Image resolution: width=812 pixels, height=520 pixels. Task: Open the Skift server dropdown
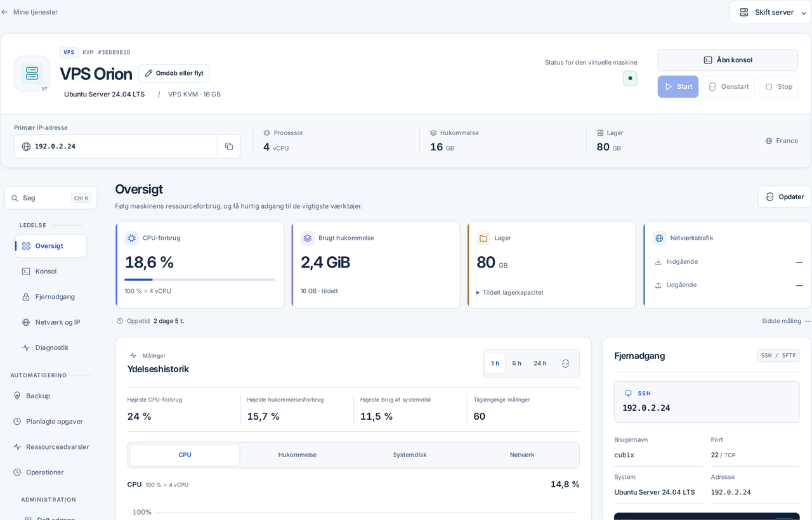click(x=771, y=12)
